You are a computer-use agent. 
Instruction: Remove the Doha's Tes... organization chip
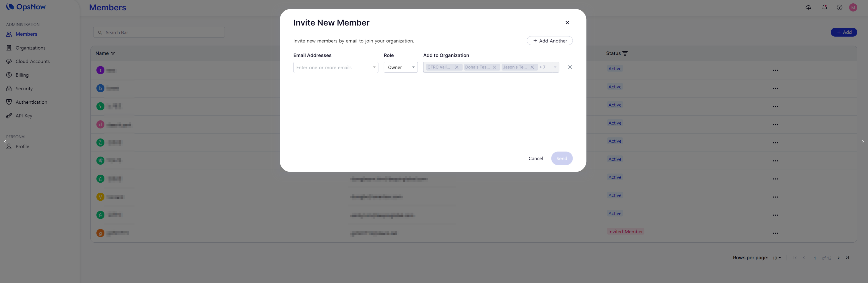494,67
